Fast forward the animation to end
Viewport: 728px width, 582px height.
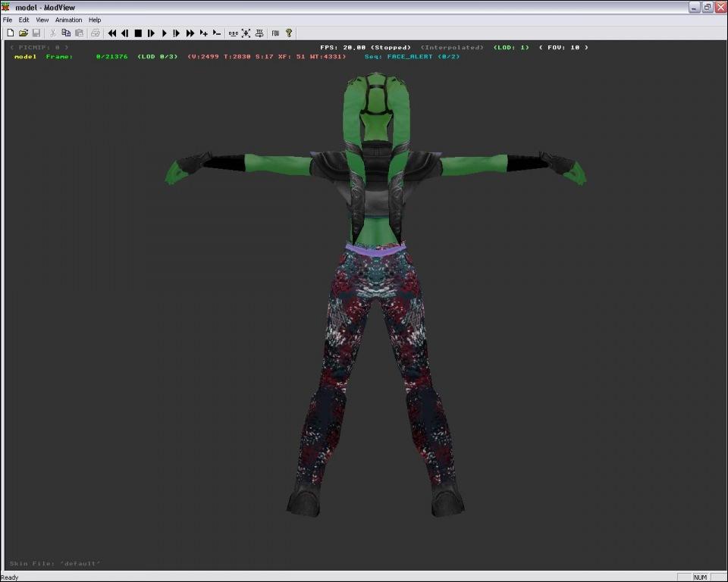point(190,33)
